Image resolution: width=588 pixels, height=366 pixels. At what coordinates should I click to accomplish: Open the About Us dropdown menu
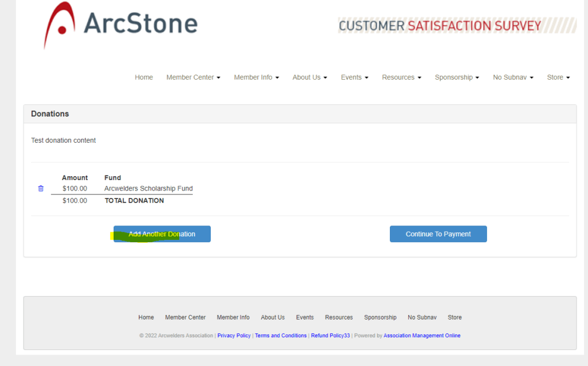pyautogui.click(x=310, y=77)
